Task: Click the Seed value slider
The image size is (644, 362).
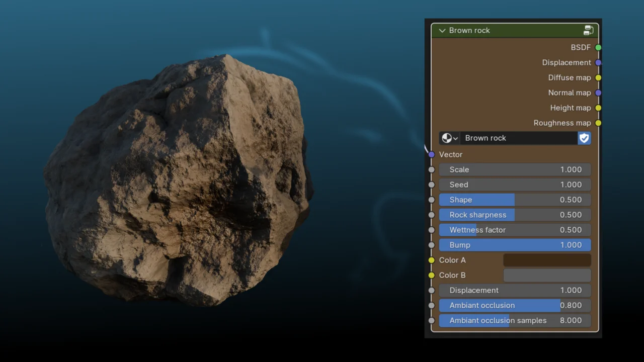Action: pos(515,185)
